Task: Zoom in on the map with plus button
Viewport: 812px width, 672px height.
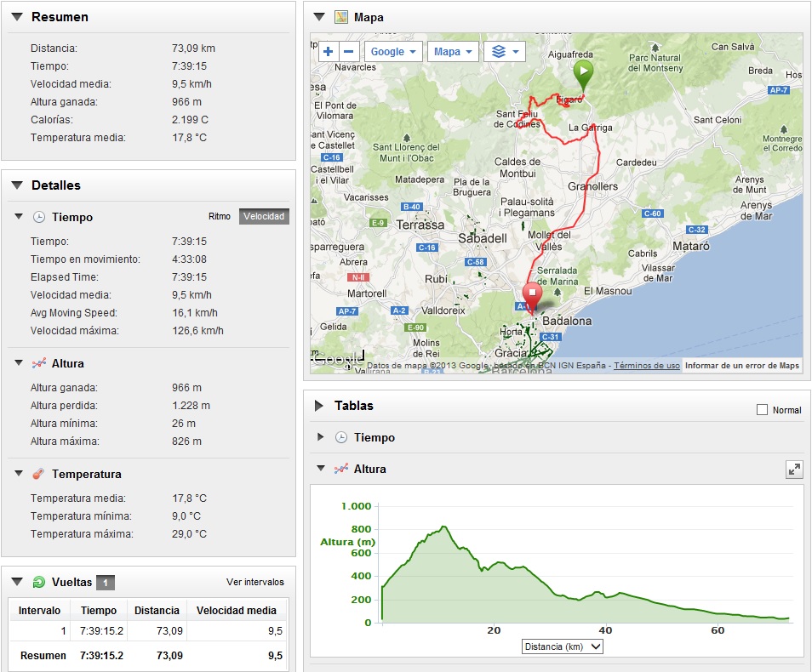Action: (329, 52)
